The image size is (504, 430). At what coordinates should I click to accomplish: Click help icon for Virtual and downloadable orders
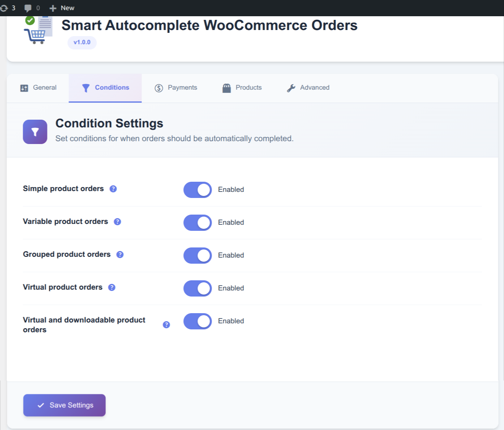pyautogui.click(x=166, y=325)
